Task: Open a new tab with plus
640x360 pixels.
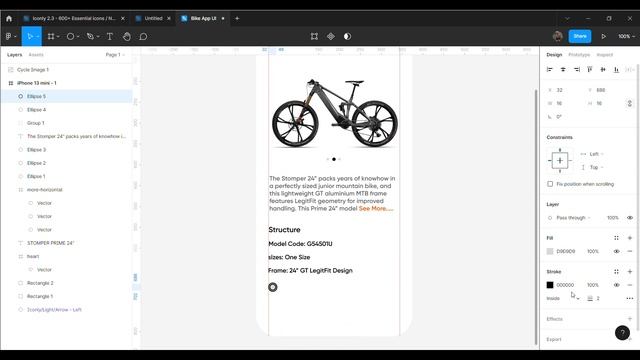Action: (x=237, y=18)
